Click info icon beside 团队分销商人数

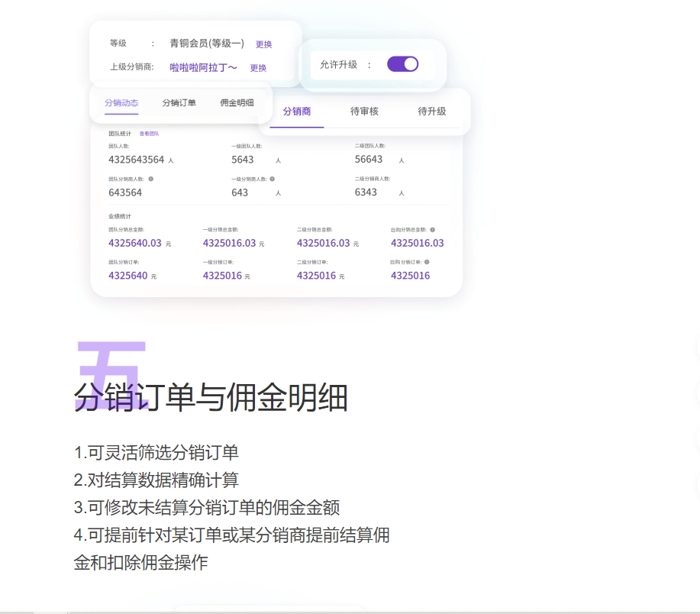point(151,179)
